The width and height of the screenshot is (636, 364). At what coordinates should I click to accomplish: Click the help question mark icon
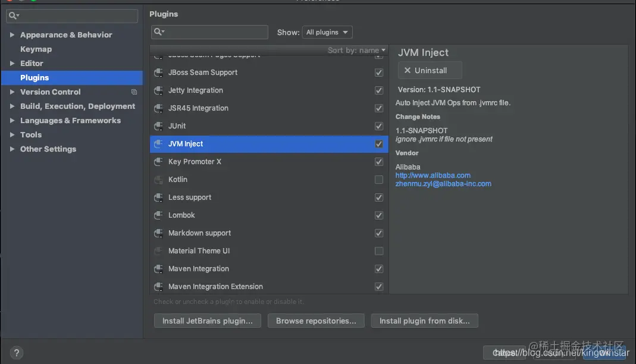[x=17, y=353]
